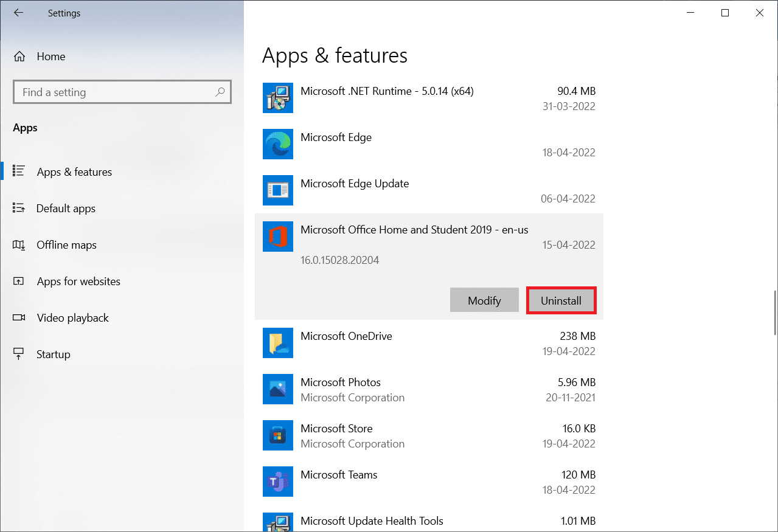
Task: Select the Microsoft Edge Update entry name
Action: click(x=355, y=184)
